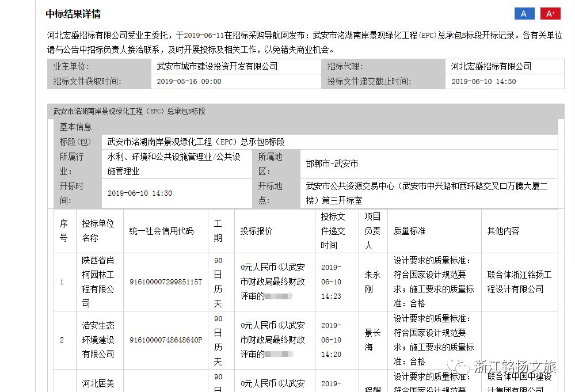Click the credit code 91610000729985115T
The width and height of the screenshot is (575, 392).
click(x=166, y=282)
